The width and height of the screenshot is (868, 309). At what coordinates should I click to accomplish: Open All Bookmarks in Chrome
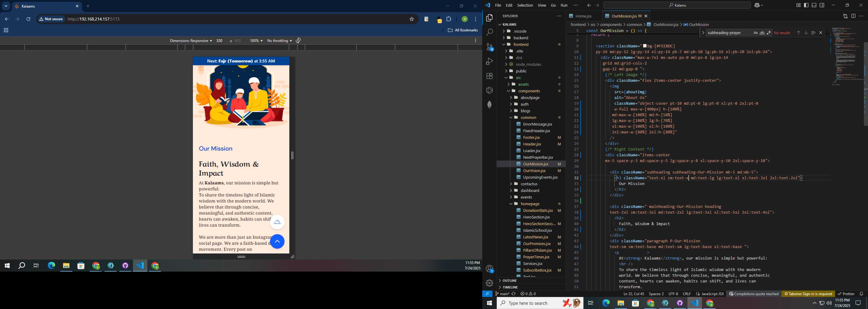coord(463,30)
